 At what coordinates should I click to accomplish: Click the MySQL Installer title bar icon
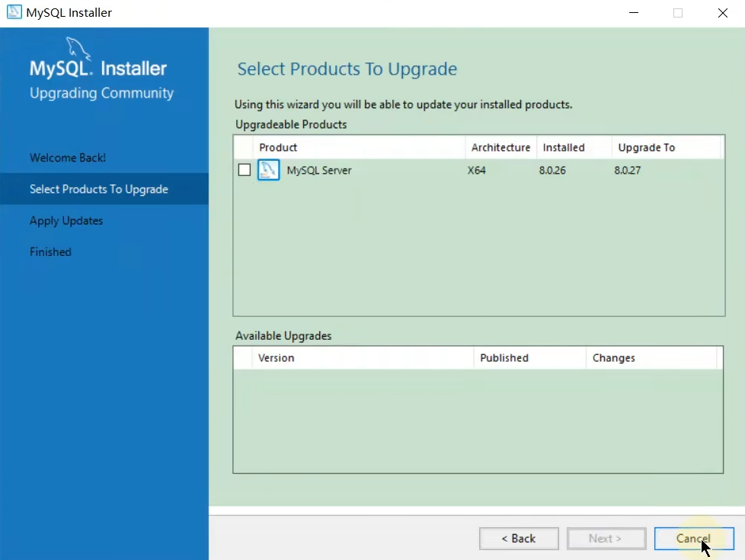14,12
